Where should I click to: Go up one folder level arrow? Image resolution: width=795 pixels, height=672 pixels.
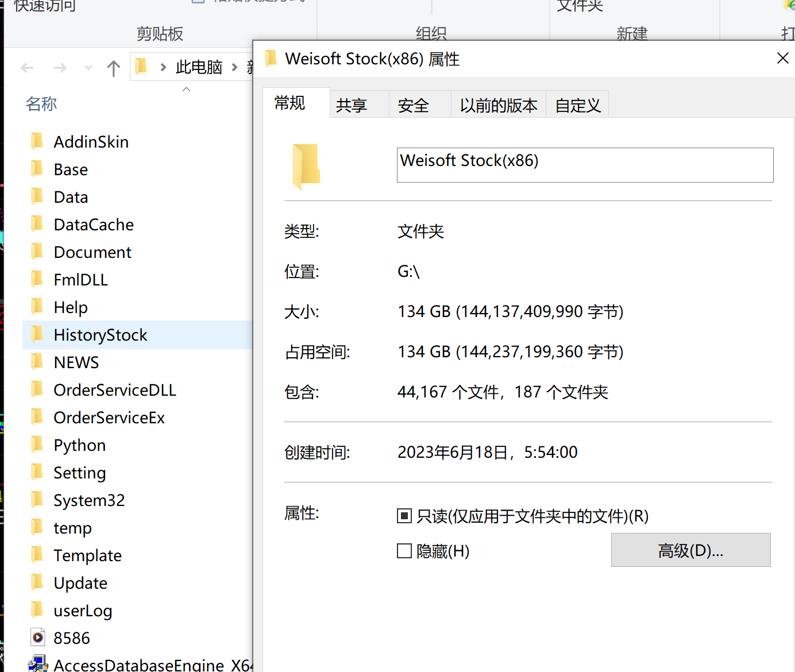pyautogui.click(x=113, y=68)
